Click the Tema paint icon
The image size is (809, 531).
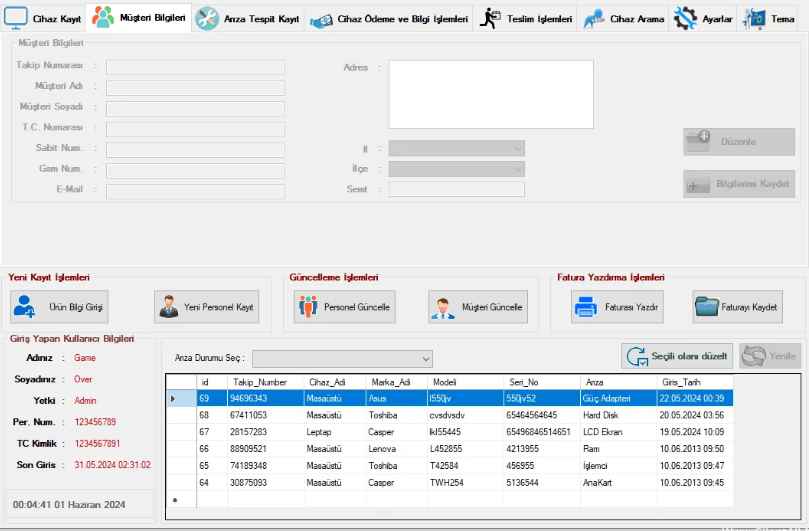pos(754,19)
